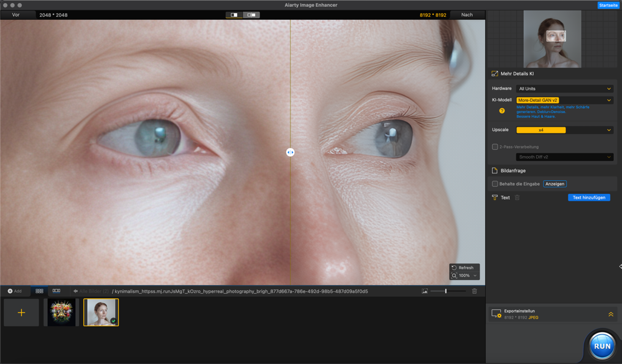Click the trash icon next to Text
This screenshot has height=364, width=622.
pyautogui.click(x=517, y=198)
